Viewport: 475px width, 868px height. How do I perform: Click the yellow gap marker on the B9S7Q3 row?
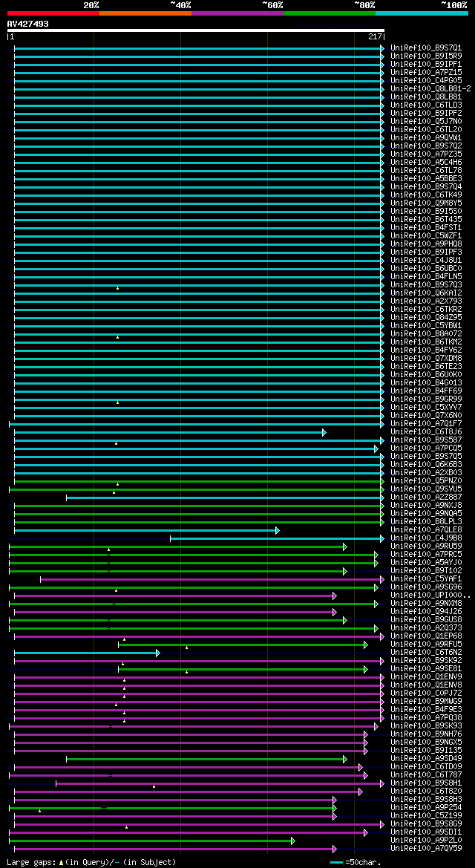117,288
